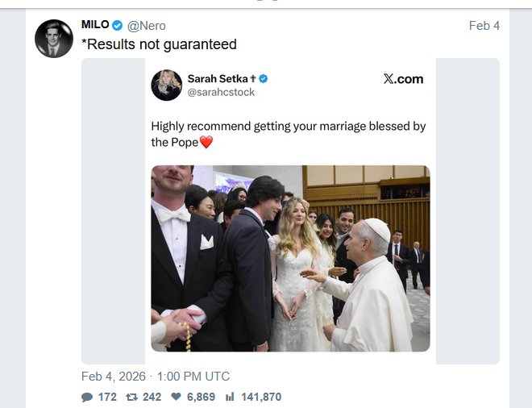532x408 pixels.
Task: Click the "*Results not guaranteed" post text
Action: point(159,44)
